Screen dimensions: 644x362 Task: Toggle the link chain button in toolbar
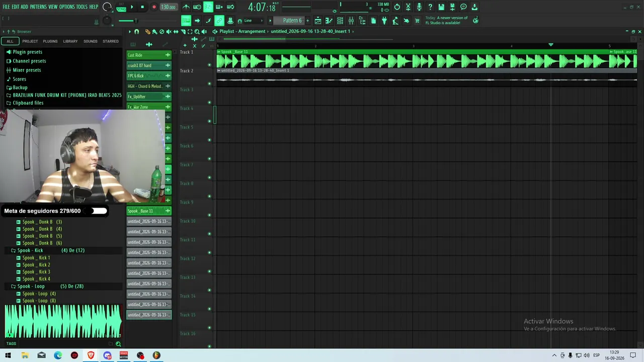coord(219,21)
